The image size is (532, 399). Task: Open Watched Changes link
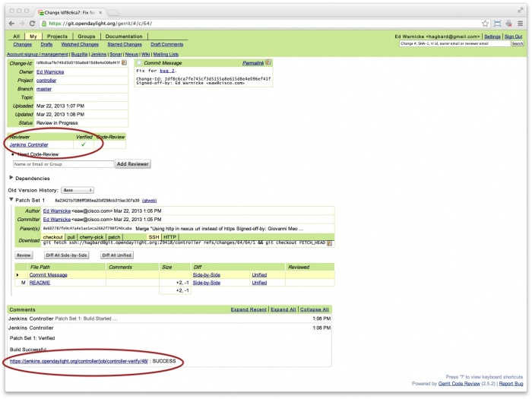point(80,44)
